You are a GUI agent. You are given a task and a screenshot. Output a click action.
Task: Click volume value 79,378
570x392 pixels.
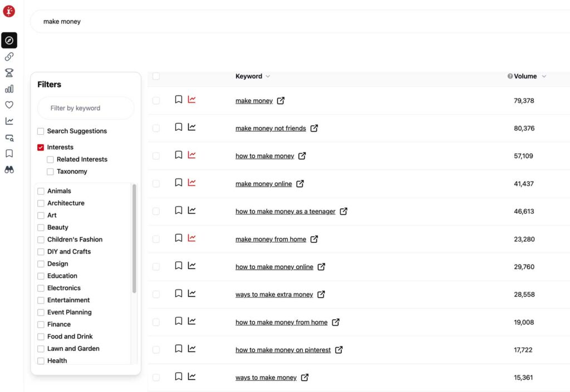pos(524,101)
